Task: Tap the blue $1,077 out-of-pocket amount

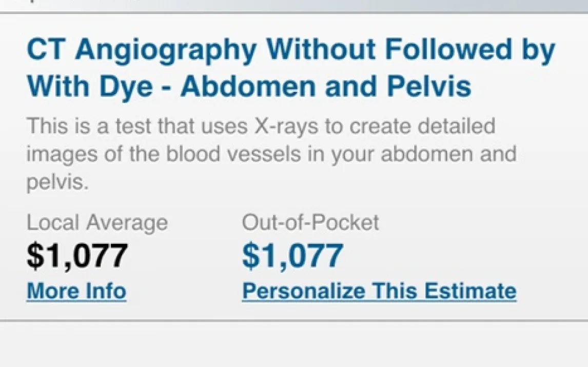Action: pyautogui.click(x=292, y=255)
